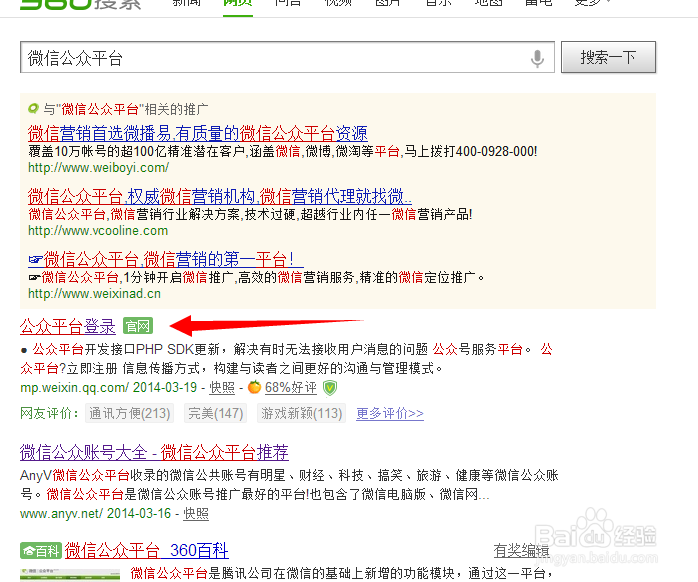The height and width of the screenshot is (582, 698).
Task: Select the 通讯方便(213) review tag
Action: point(130,414)
